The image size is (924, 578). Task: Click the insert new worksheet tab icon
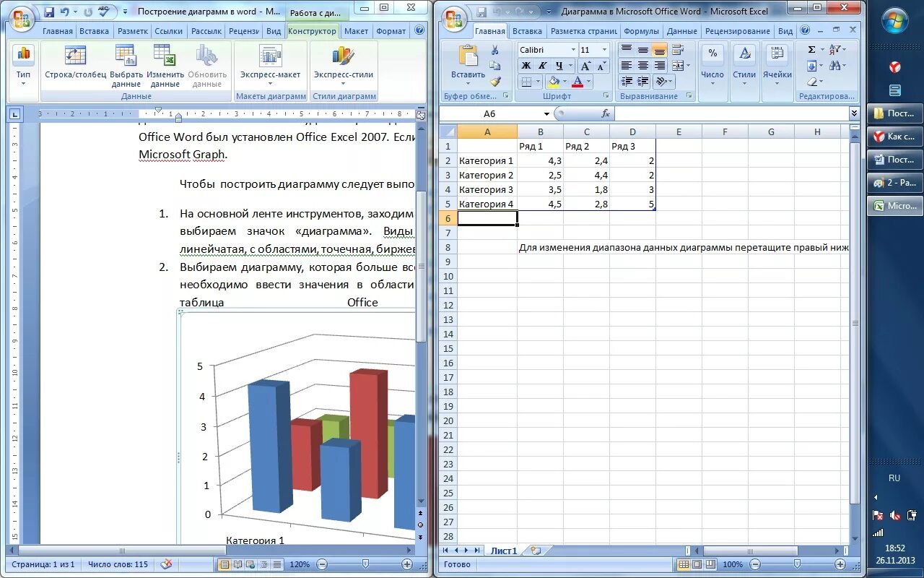click(536, 551)
